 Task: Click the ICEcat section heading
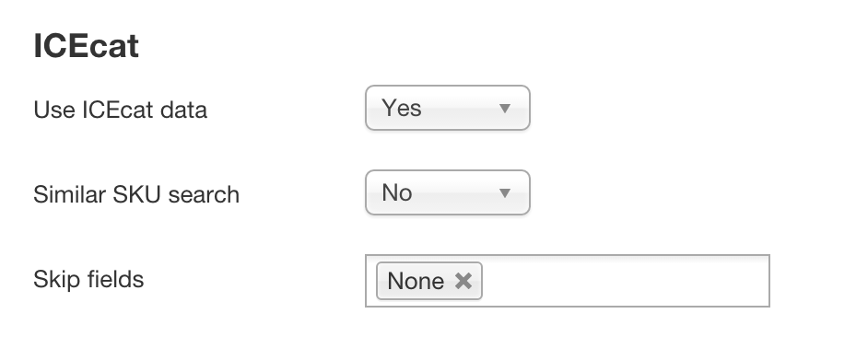[x=86, y=45]
